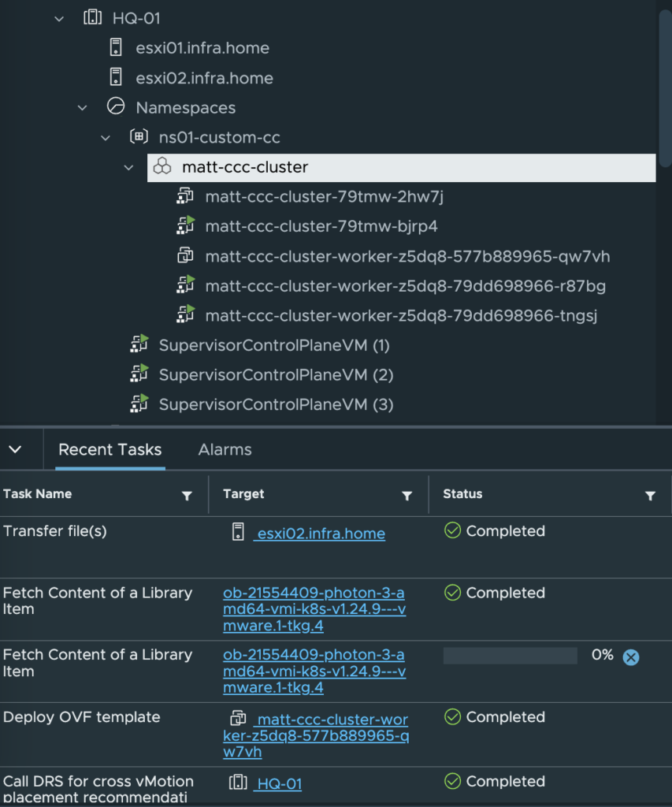Collapse the HQ-01 cluster node

[x=59, y=19]
